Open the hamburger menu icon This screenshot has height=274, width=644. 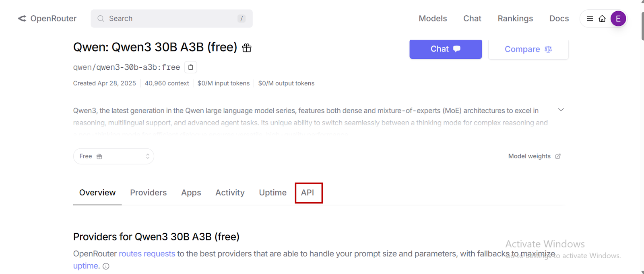(590, 19)
